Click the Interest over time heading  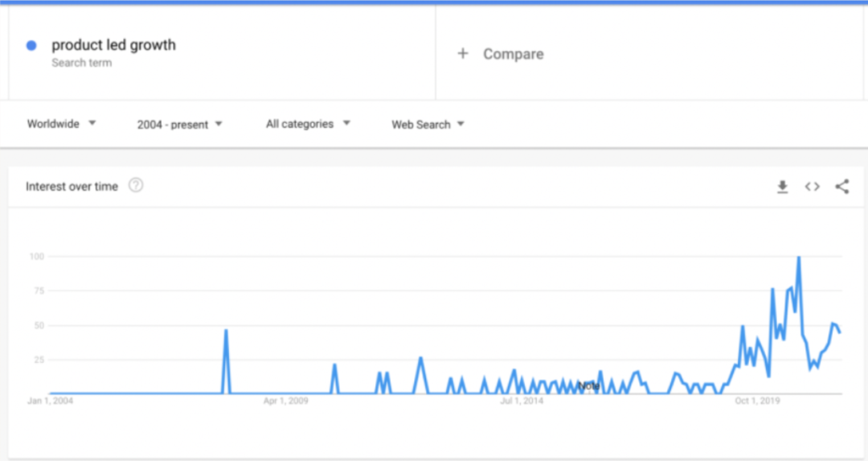(72, 187)
